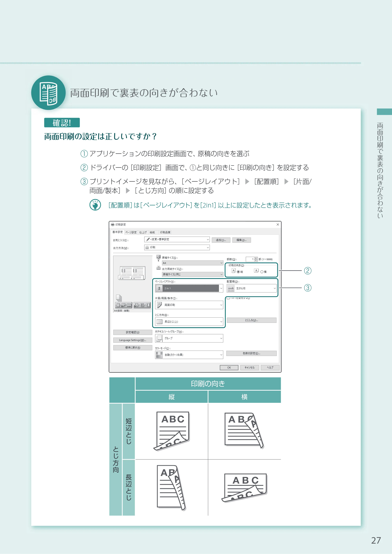This screenshot has height=554, width=392.
Task: Click the left preview mode button with book icons
Action: [x=124, y=305]
